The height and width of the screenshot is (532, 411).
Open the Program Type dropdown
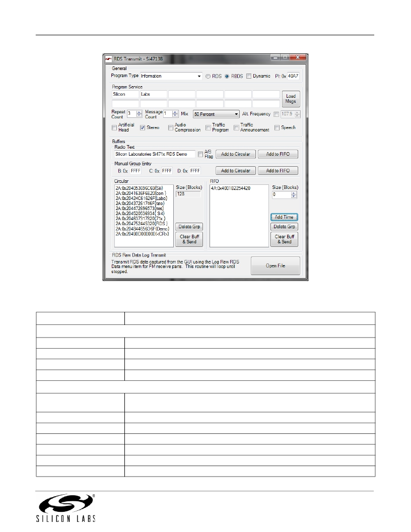[171, 76]
